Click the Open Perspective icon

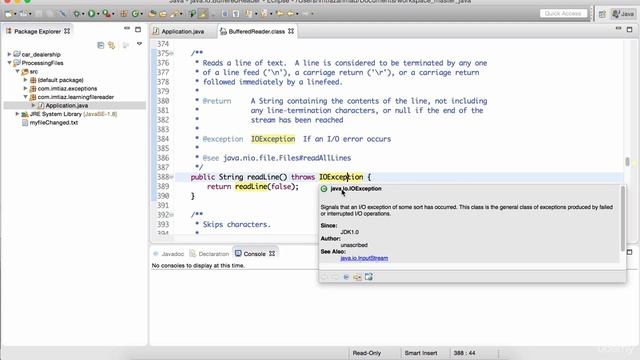pyautogui.click(x=602, y=14)
